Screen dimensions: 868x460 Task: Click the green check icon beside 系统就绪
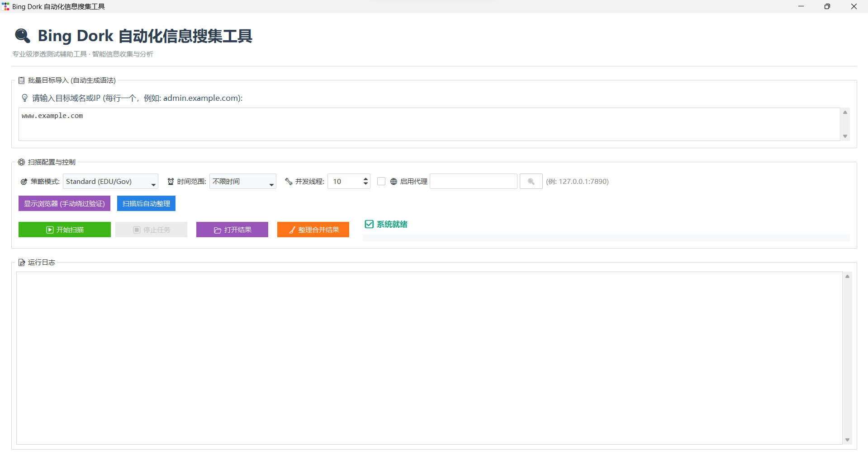pyautogui.click(x=369, y=224)
